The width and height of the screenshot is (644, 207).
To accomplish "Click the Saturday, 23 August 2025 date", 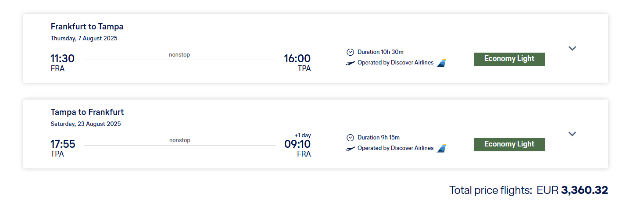I will coord(86,124).
